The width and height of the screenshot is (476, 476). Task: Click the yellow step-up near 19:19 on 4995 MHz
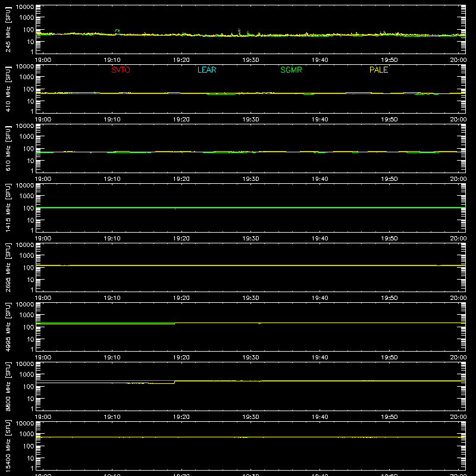(174, 323)
